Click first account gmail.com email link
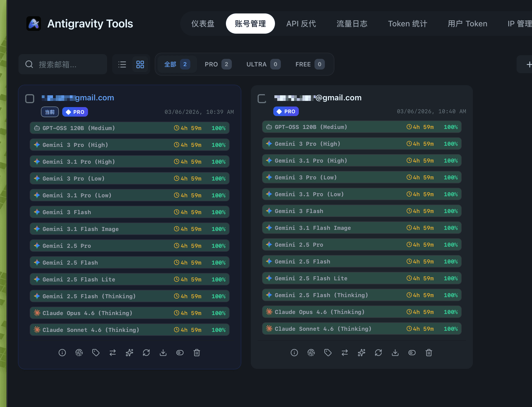 (x=78, y=98)
